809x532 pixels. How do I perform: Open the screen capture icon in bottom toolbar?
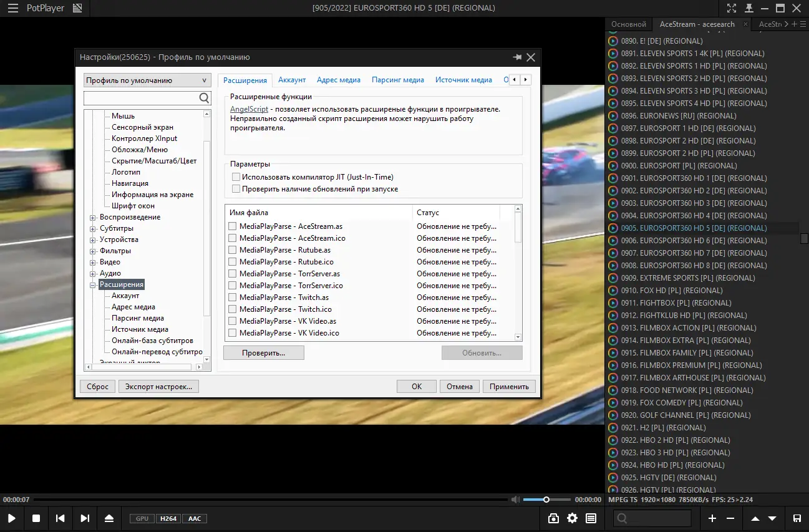tap(553, 518)
